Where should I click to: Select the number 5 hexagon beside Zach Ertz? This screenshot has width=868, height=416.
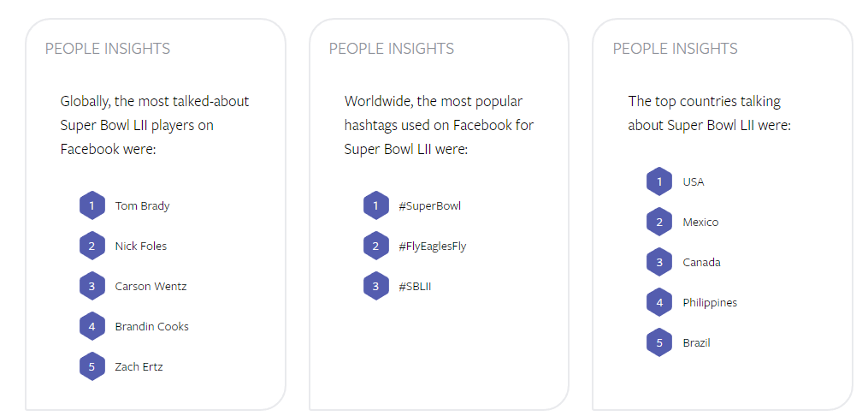[92, 366]
